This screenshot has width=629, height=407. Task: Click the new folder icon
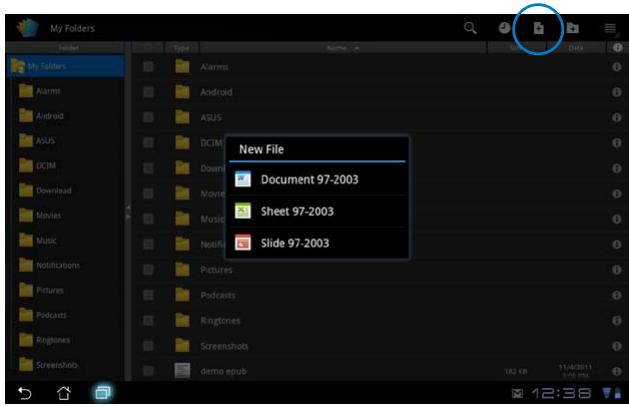[572, 28]
